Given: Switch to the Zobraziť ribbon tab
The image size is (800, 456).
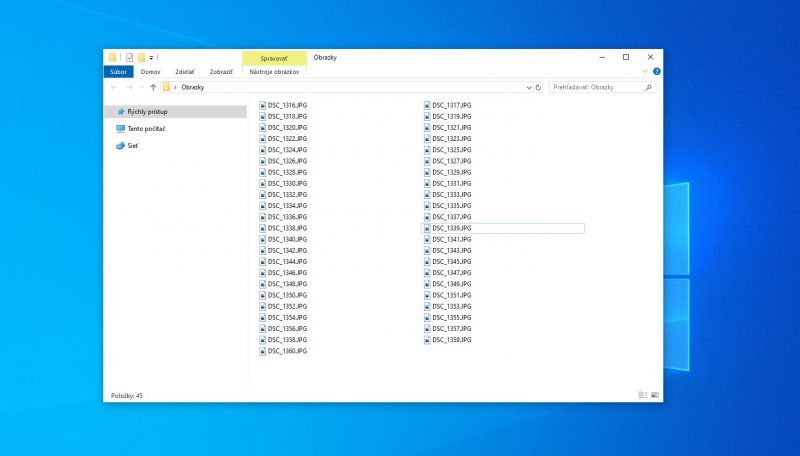Looking at the screenshot, I should pos(220,72).
